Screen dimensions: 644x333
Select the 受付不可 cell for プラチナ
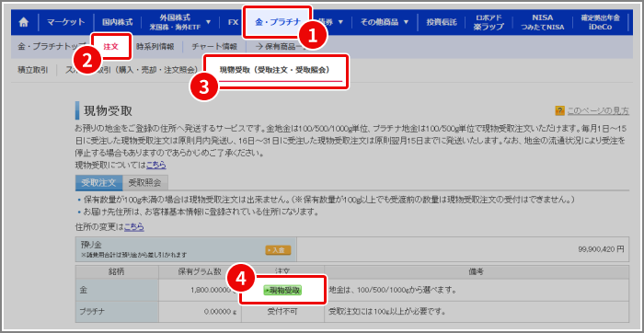click(x=282, y=311)
